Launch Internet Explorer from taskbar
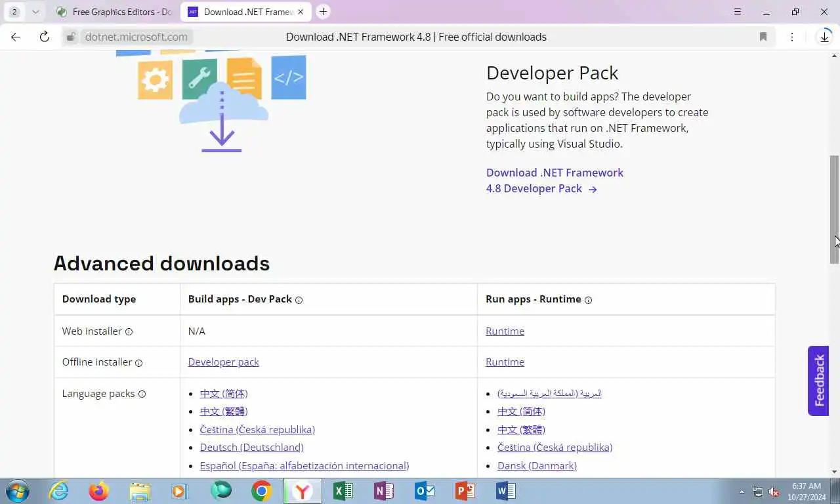 coord(58,491)
